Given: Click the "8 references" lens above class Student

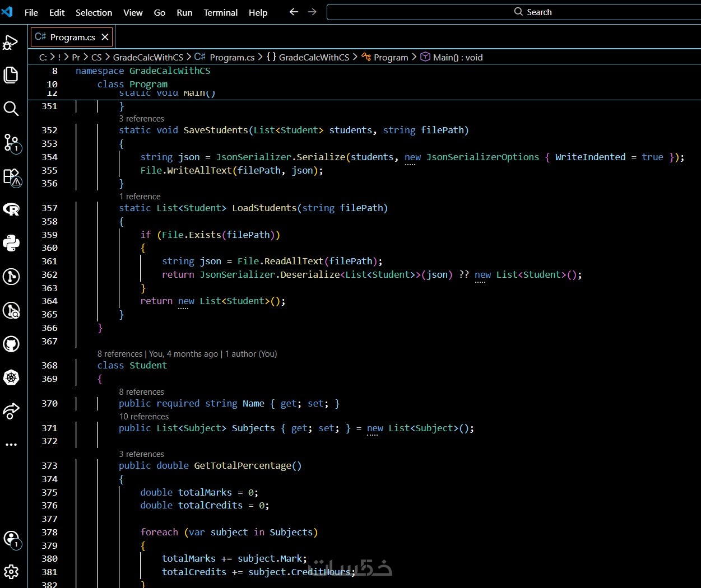Looking at the screenshot, I should pyautogui.click(x=119, y=354).
